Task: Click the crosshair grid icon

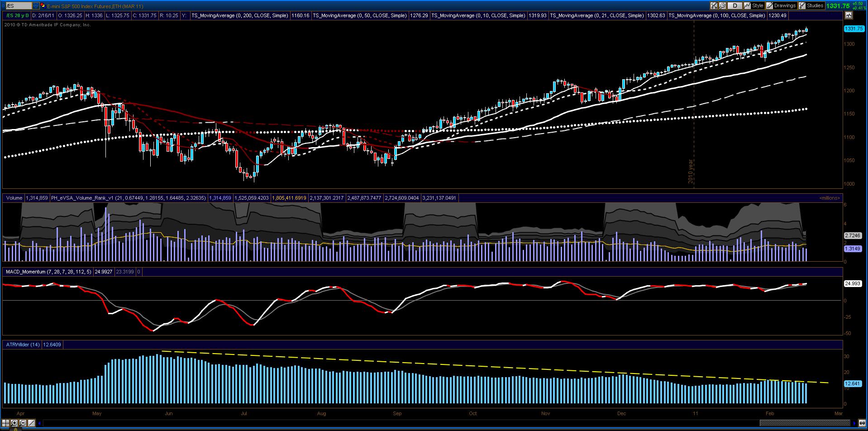Action: 6,423
